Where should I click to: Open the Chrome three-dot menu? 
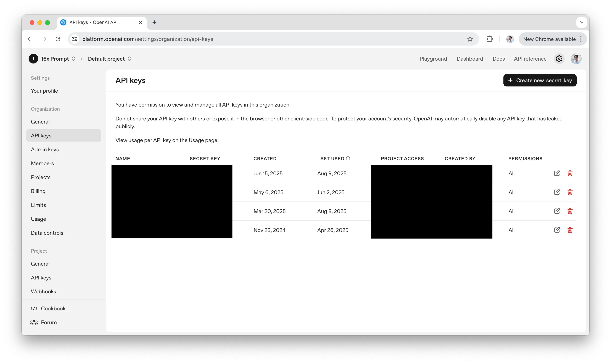580,39
